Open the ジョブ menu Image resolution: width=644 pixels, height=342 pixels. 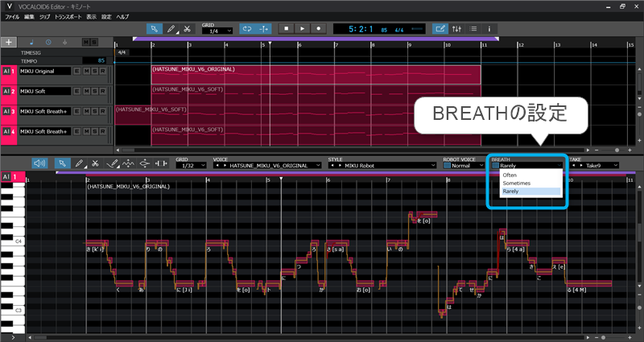[x=44, y=17]
